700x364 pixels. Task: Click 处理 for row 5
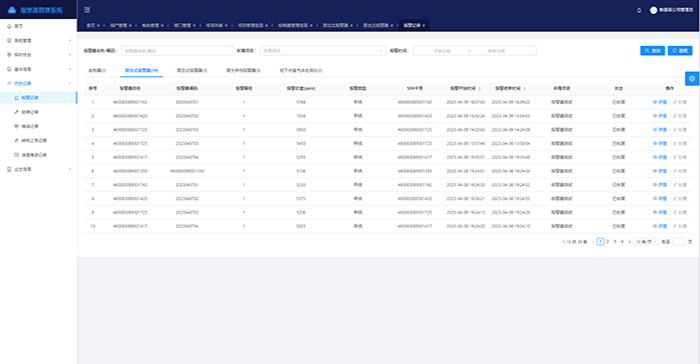point(680,157)
